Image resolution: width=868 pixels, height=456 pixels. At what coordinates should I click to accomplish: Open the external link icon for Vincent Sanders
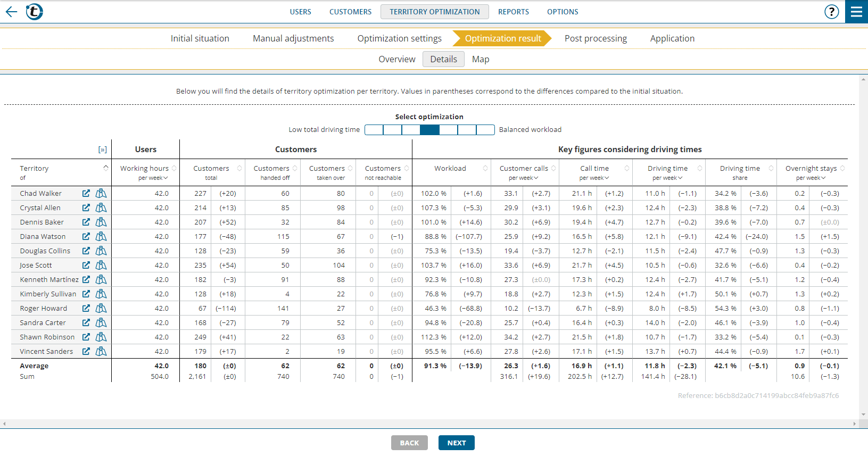point(86,351)
